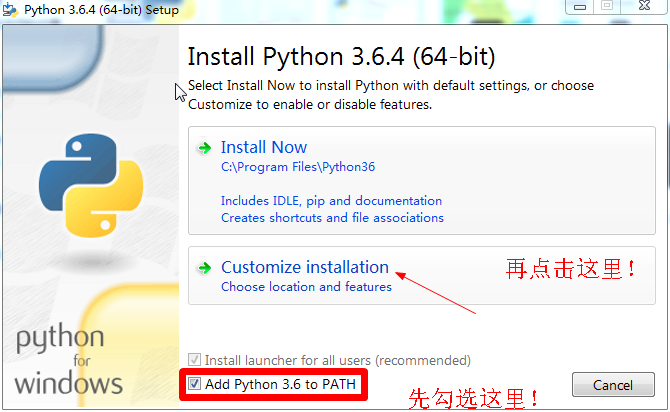
Task: Click the 'Choose location and features' description
Action: click(x=306, y=287)
